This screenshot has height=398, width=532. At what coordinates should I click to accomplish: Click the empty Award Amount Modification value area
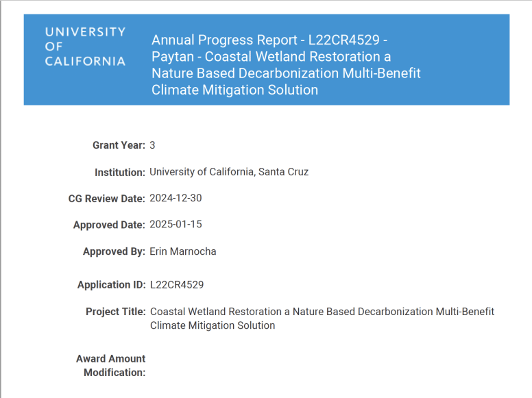[x=274, y=366]
